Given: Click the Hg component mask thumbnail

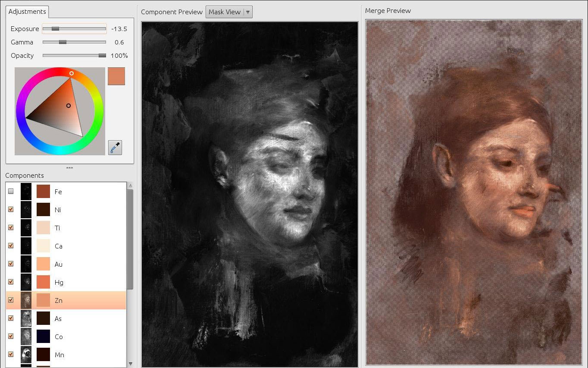Looking at the screenshot, I should click(26, 282).
